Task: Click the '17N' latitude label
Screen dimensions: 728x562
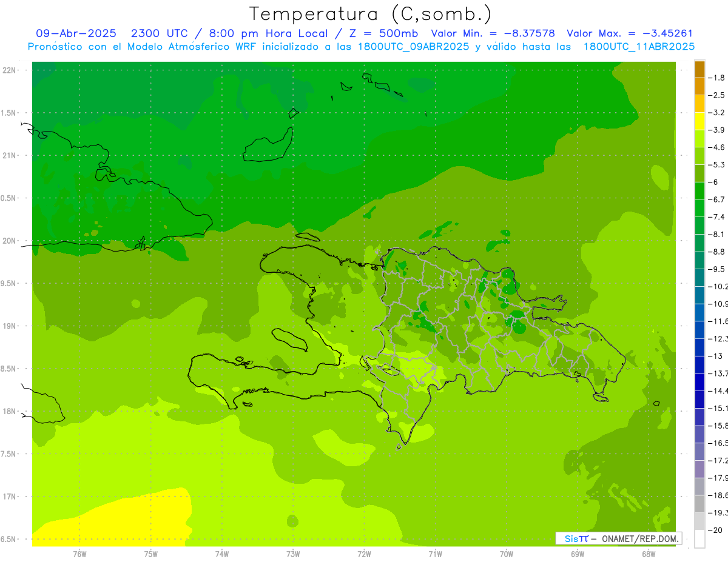Action: click(10, 497)
